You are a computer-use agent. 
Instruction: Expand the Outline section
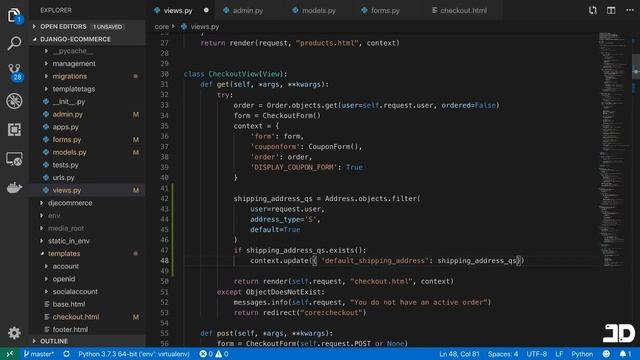[88, 341]
